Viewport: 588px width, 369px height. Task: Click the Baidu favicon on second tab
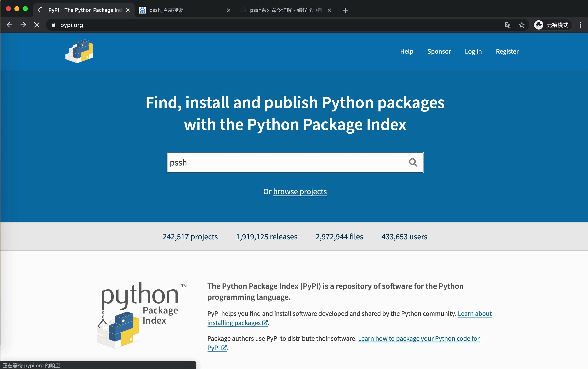(x=142, y=10)
